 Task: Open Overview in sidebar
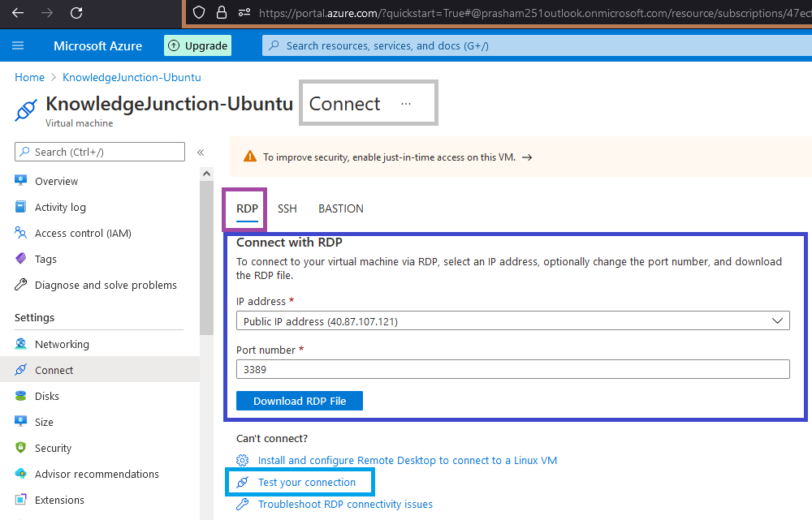pyautogui.click(x=57, y=181)
